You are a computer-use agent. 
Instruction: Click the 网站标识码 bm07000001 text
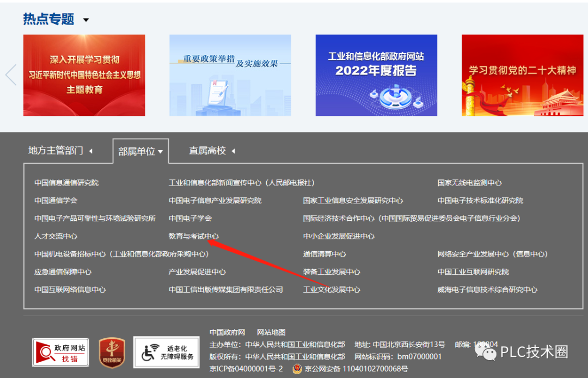398,357
